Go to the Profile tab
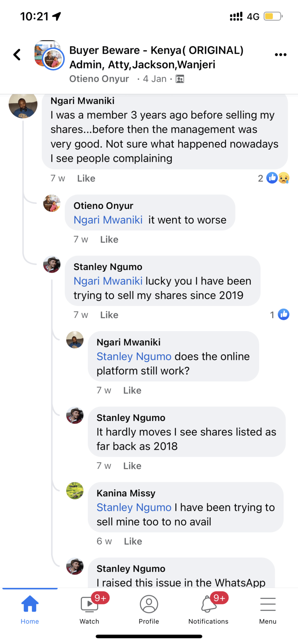298x644 pixels. 149,609
